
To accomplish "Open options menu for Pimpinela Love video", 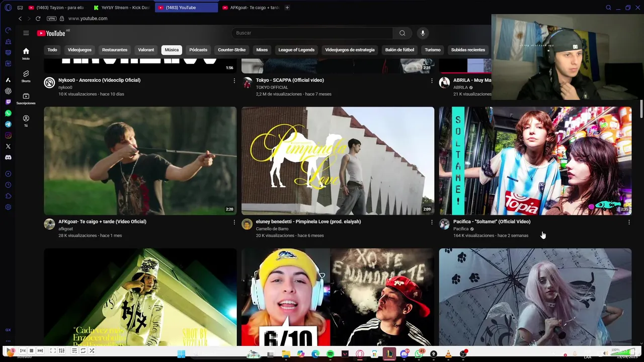I will (x=432, y=222).
